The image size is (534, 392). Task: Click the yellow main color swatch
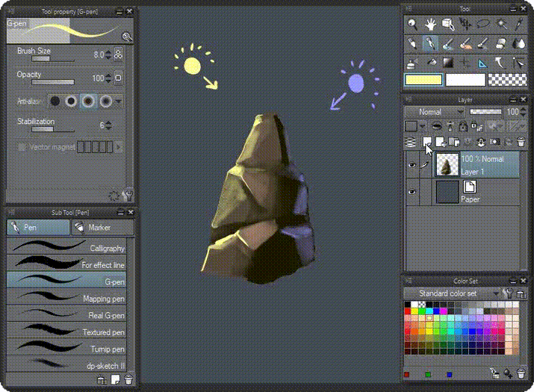423,80
